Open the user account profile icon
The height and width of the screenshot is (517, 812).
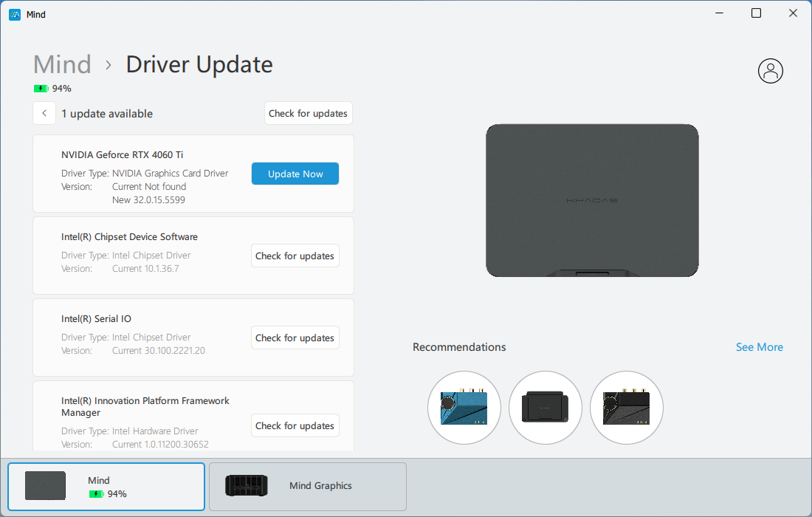[770, 71]
